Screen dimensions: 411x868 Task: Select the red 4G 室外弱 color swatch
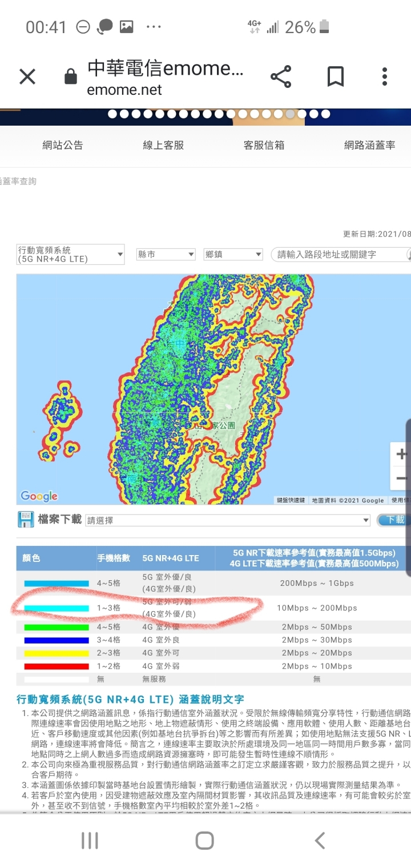point(57,666)
